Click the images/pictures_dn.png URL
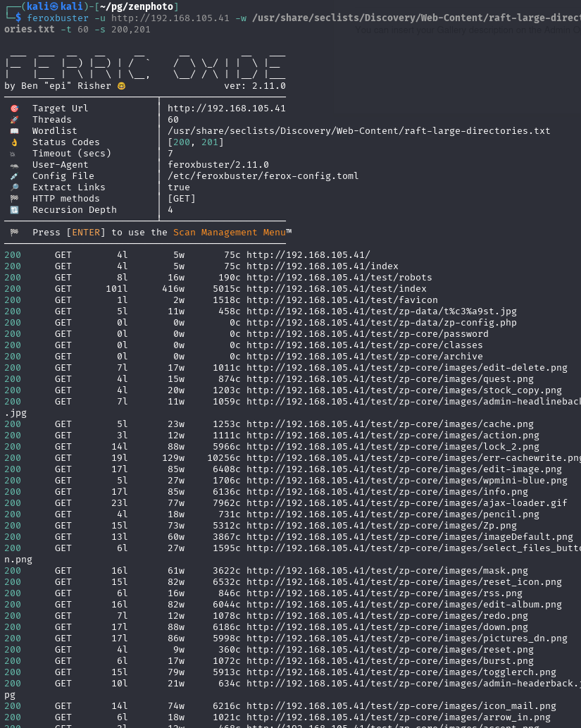581x728 pixels. 407,638
